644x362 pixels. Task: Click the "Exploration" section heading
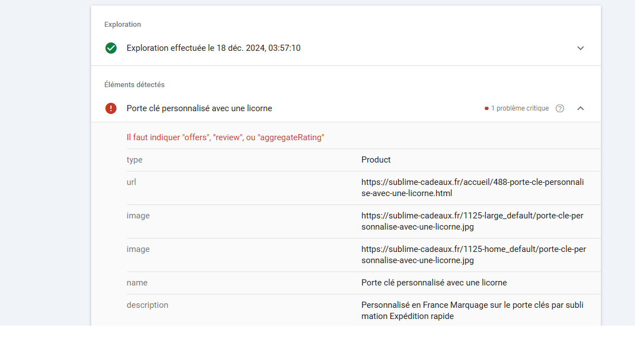[122, 24]
